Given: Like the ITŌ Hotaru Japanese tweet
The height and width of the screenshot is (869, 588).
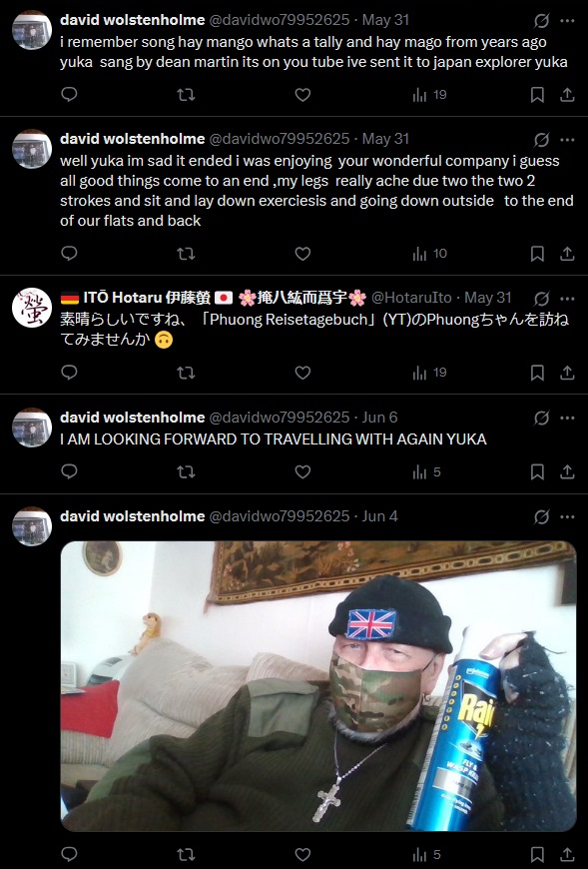Looking at the screenshot, I should pos(302,373).
